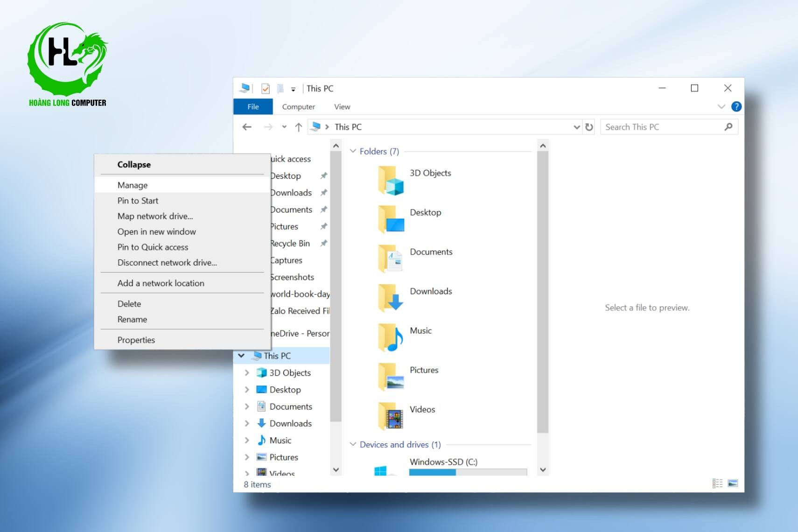This screenshot has height=532, width=798.
Task: Select Music in the navigation tree
Action: click(280, 440)
